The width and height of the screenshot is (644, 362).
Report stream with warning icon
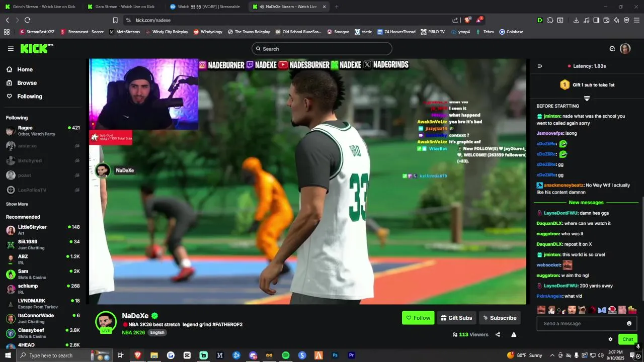coord(514,334)
